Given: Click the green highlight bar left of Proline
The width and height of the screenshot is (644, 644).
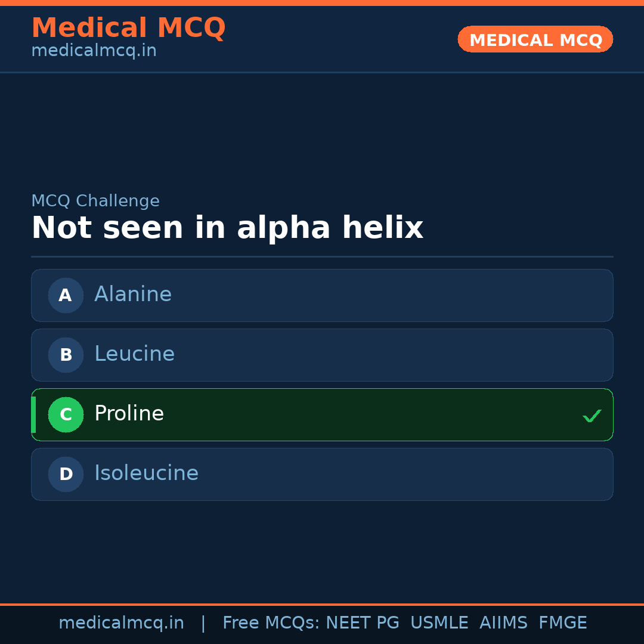Looking at the screenshot, I should point(33,414).
